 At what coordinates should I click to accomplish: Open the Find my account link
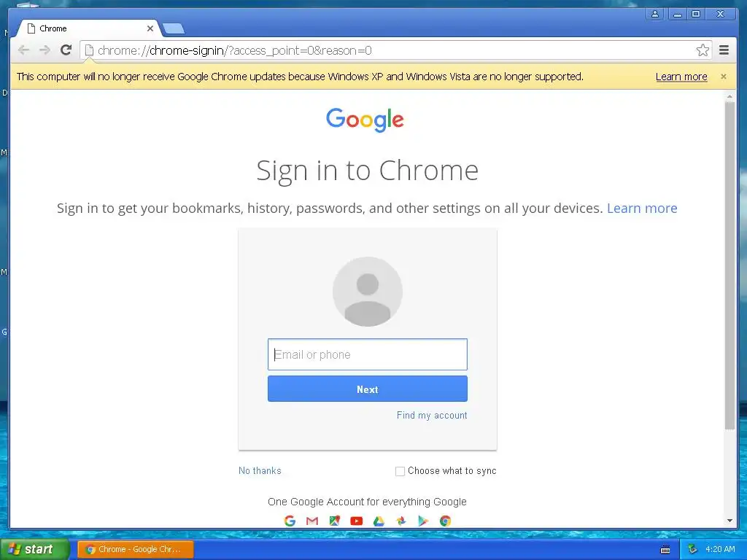coord(432,415)
